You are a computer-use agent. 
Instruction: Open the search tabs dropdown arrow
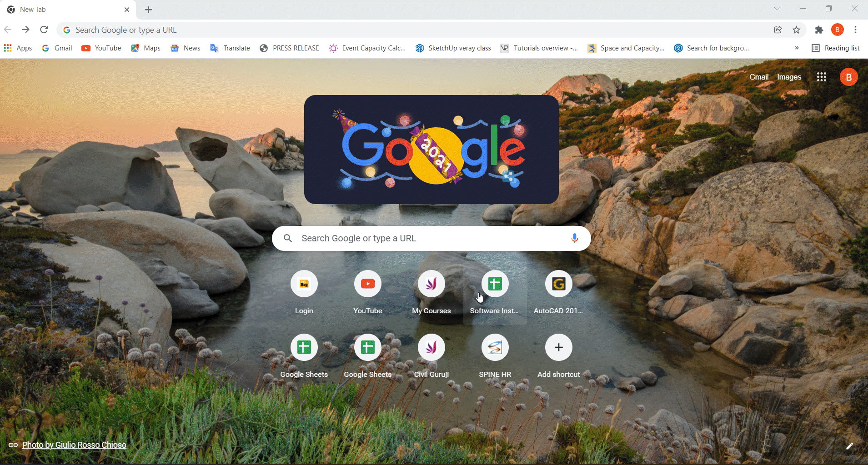pyautogui.click(x=777, y=9)
